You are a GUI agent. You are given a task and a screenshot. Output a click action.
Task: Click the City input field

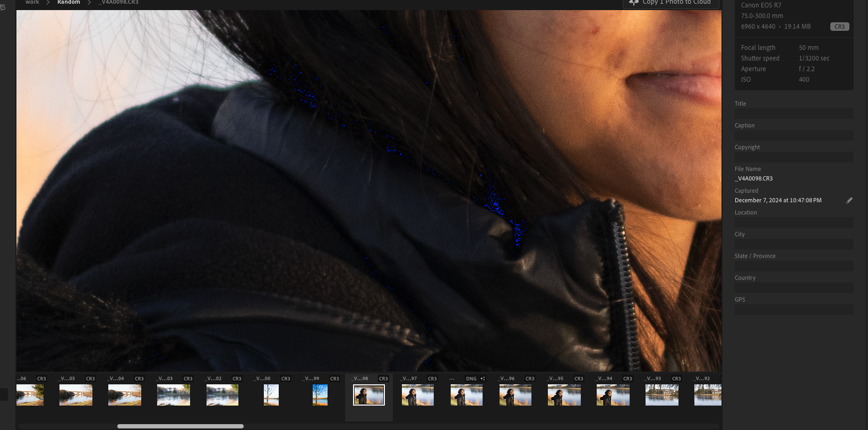coord(794,244)
